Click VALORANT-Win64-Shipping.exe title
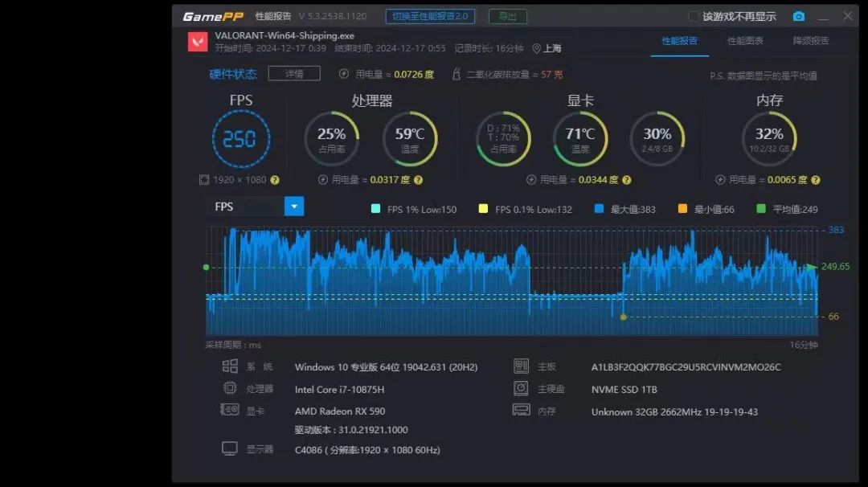The image size is (868, 487). click(x=284, y=35)
